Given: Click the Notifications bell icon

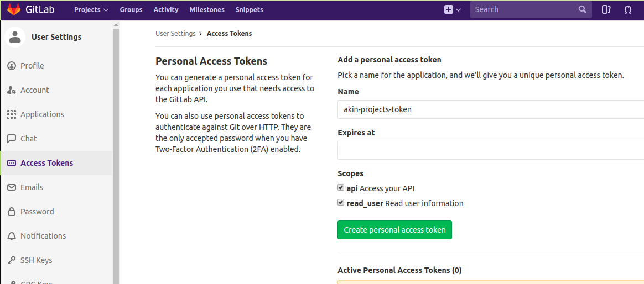Looking at the screenshot, I should [12, 236].
